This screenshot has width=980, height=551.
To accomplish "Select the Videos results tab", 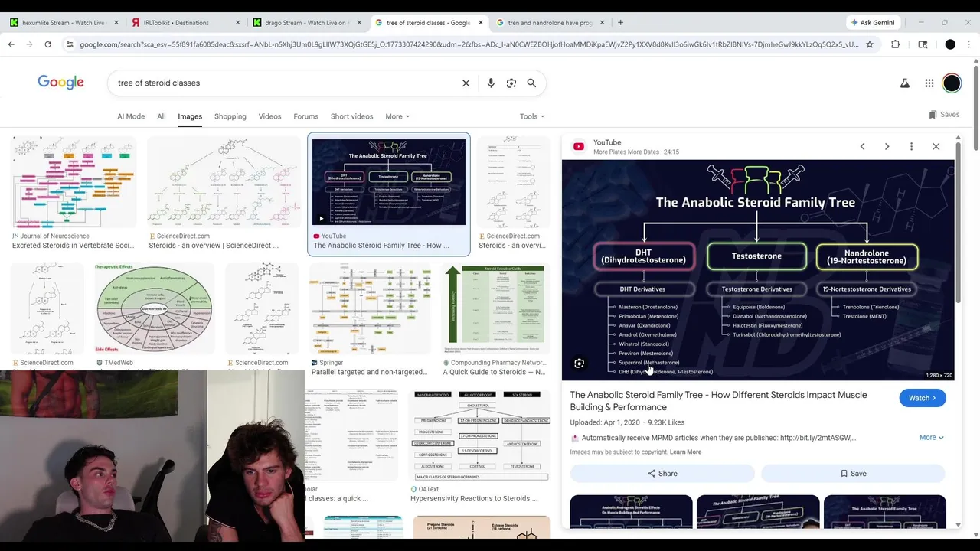I will 269,116.
